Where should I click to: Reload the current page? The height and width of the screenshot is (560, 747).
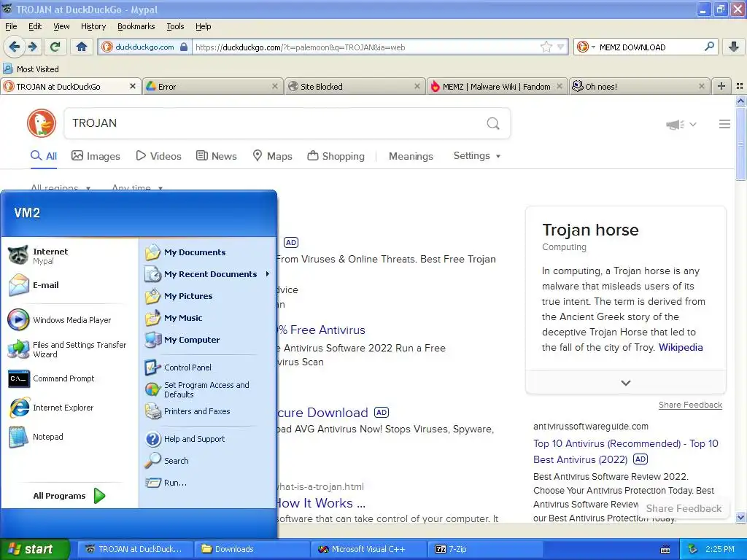[x=55, y=47]
